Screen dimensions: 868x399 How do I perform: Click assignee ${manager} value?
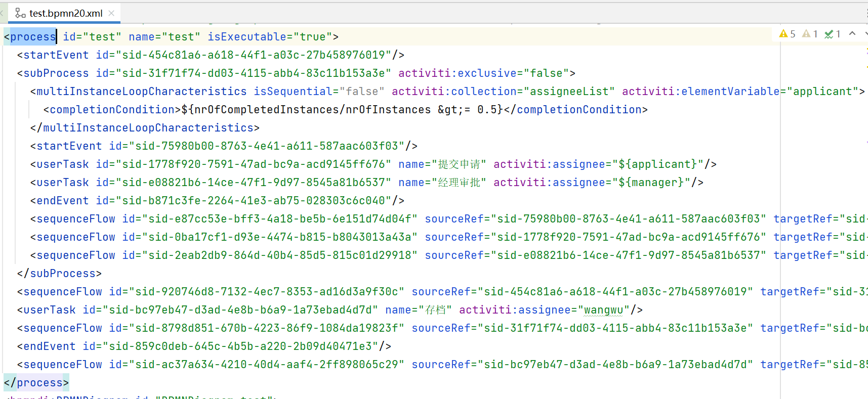coord(651,183)
